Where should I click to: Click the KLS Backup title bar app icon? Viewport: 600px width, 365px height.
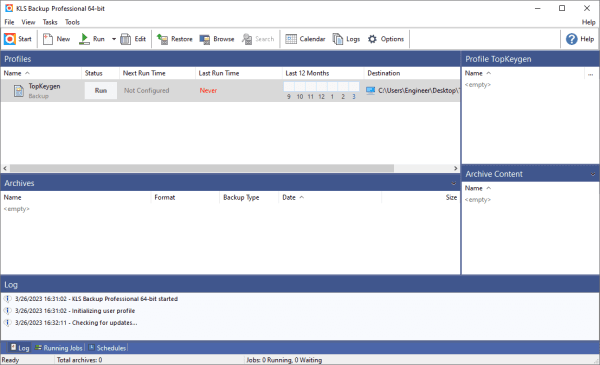(x=9, y=8)
